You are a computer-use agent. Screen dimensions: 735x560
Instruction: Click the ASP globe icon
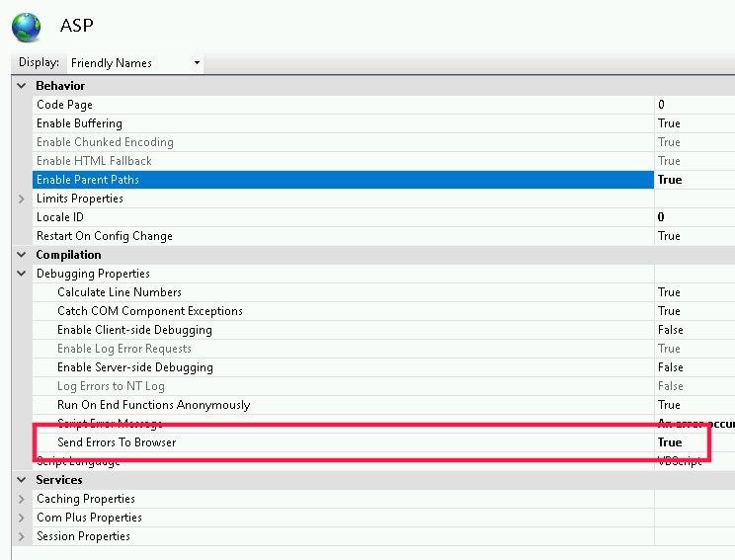[x=26, y=27]
